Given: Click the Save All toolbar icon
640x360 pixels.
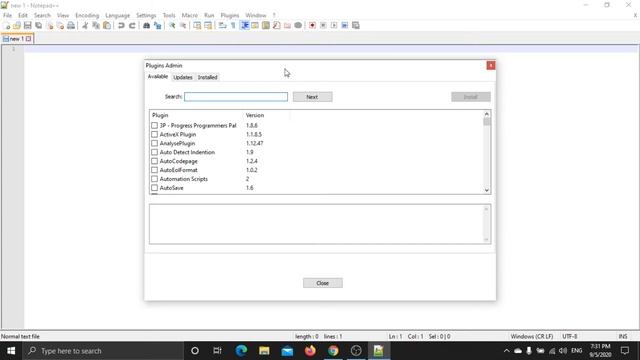Looking at the screenshot, I should pos(38,25).
